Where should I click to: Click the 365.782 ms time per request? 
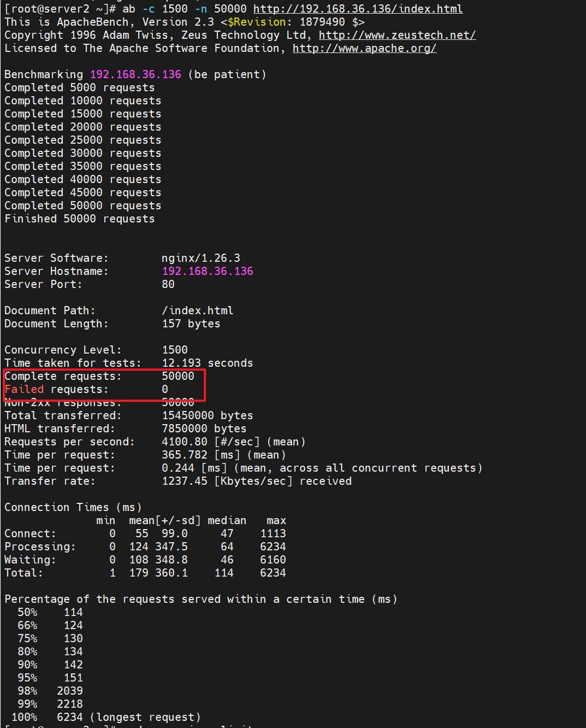click(x=185, y=455)
